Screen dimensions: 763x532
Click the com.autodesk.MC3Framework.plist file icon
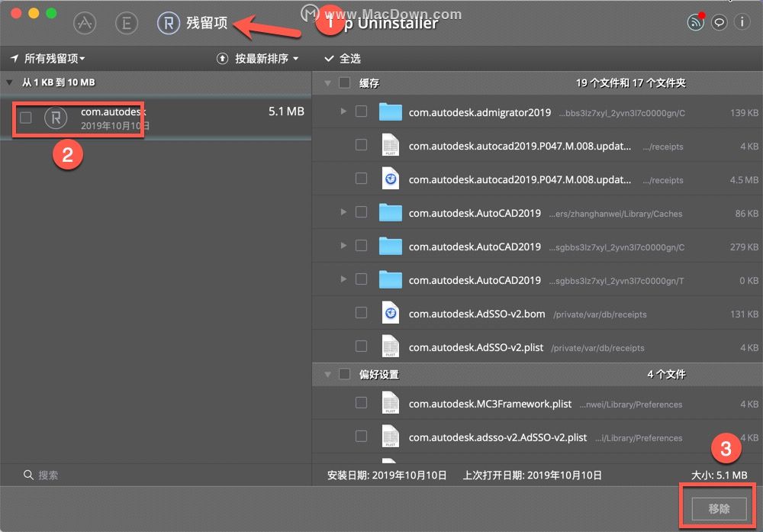390,403
